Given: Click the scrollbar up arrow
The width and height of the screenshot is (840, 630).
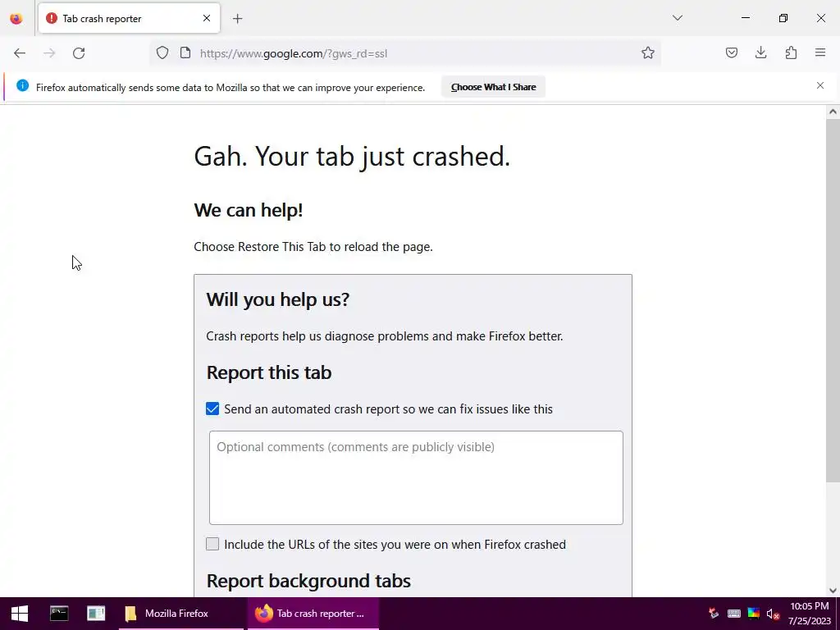Looking at the screenshot, I should pos(833,112).
